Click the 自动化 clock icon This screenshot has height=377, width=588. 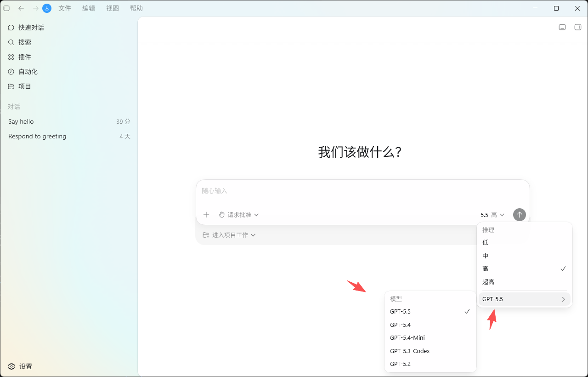[x=11, y=72]
